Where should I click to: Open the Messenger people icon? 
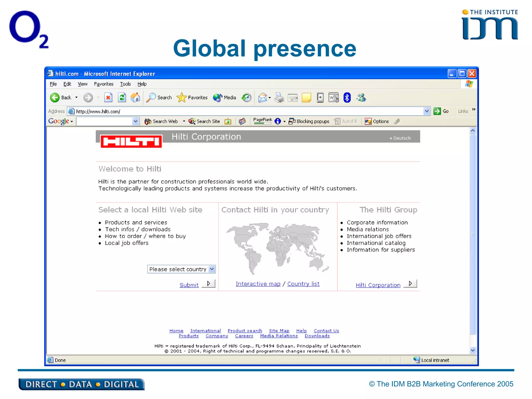361,98
